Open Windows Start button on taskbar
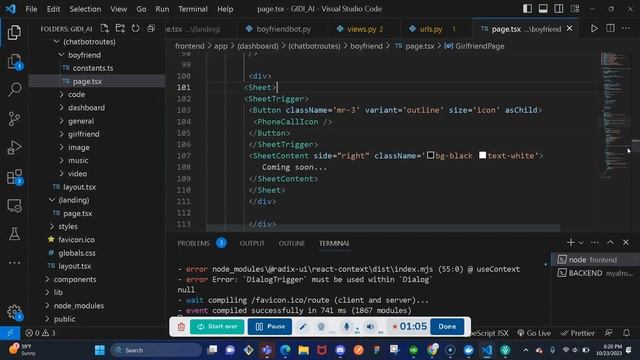The image size is (640, 360). 100,350
